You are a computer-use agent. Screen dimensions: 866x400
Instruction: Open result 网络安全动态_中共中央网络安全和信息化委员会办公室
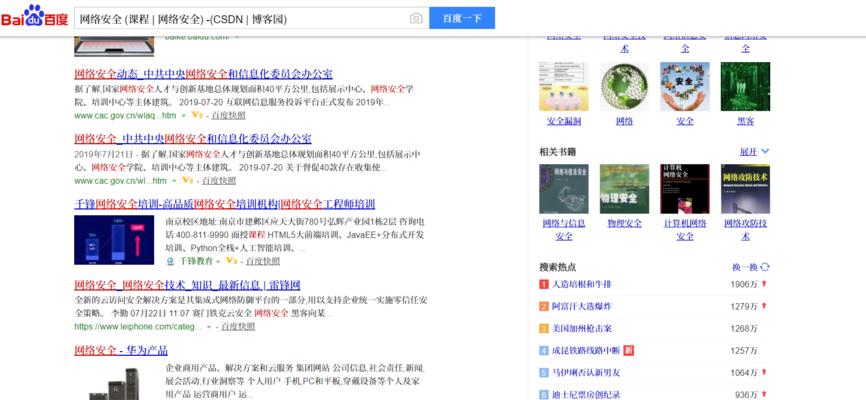(203, 74)
